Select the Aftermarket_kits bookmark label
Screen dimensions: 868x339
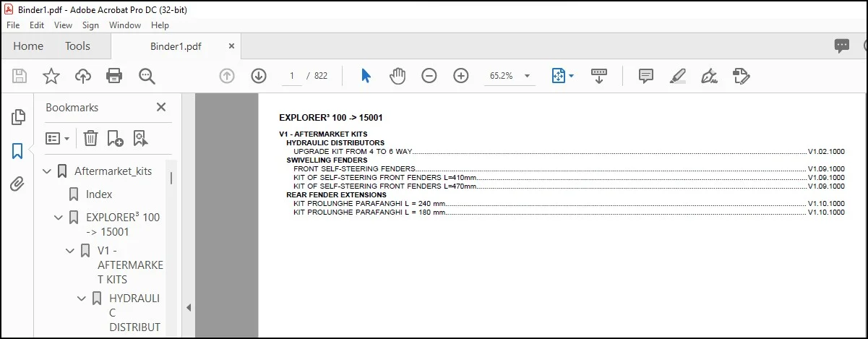point(113,171)
